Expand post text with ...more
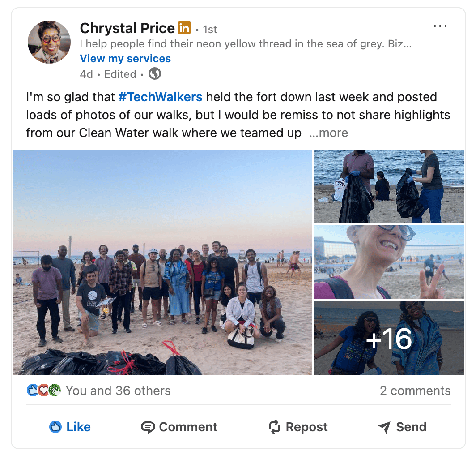Viewport: 476px width, 455px height. (x=328, y=133)
